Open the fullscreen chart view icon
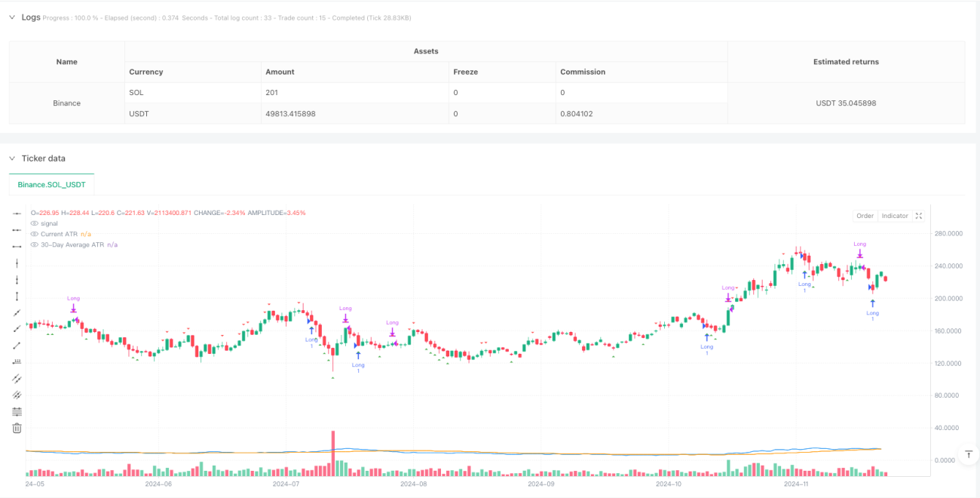 [918, 216]
